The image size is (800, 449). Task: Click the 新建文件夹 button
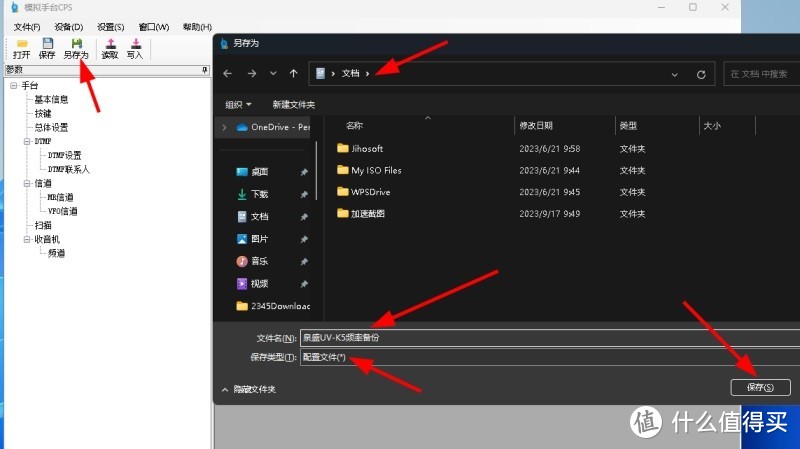point(293,104)
